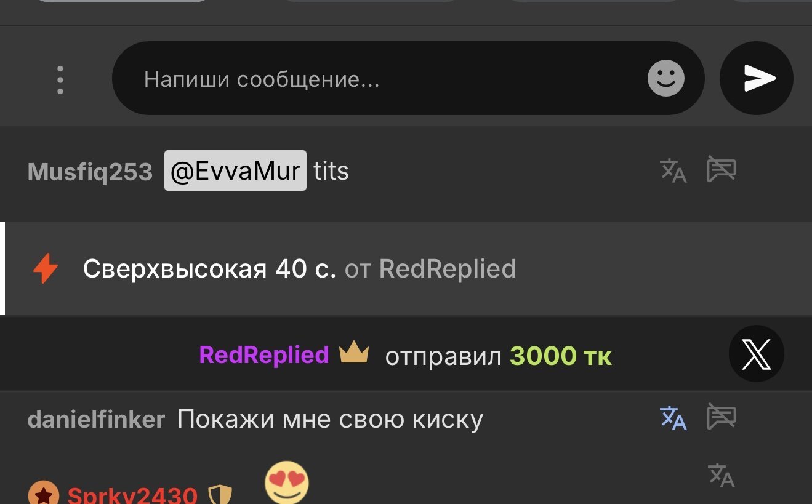Open purple RedReplied username in tip message
812x504 pixels.
[x=264, y=355]
